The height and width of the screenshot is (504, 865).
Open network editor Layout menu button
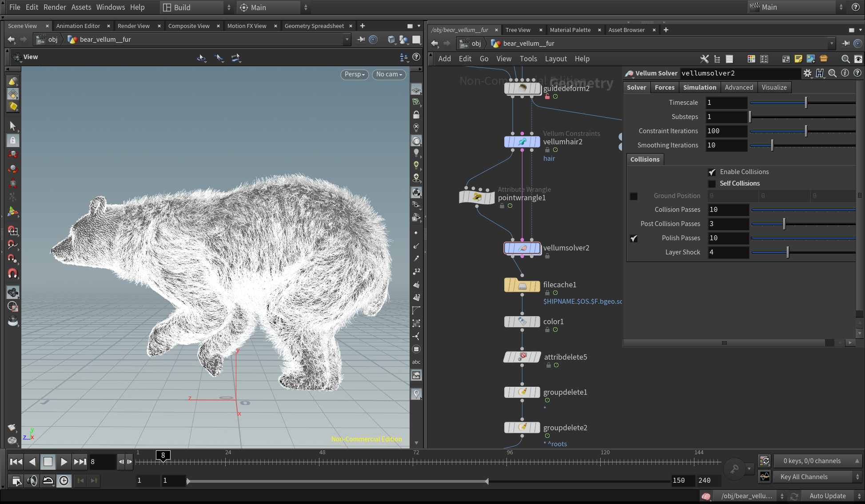click(556, 59)
